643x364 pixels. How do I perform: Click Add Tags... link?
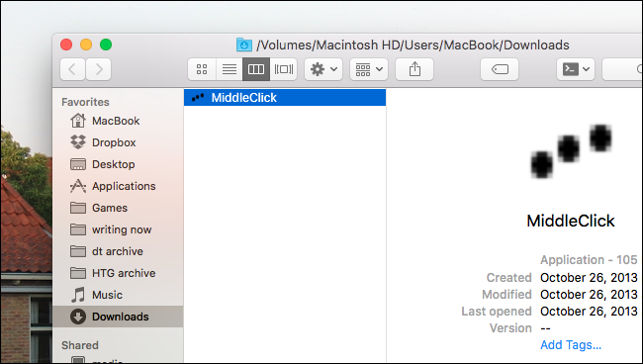571,345
